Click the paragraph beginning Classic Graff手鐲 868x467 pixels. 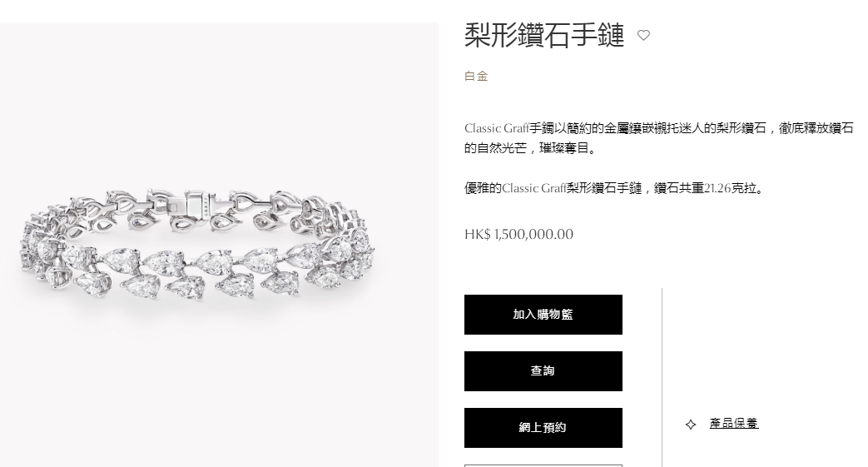click(659, 138)
